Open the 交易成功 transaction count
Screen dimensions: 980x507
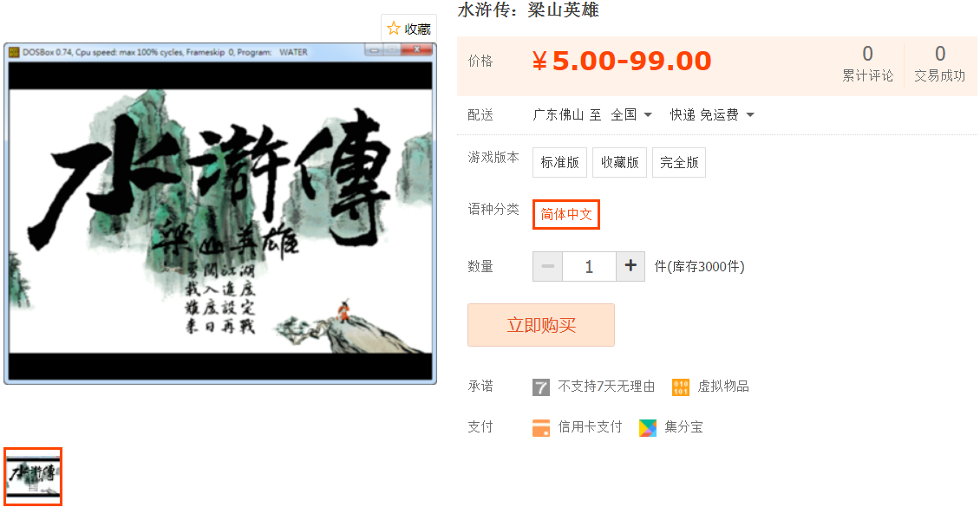click(x=940, y=63)
